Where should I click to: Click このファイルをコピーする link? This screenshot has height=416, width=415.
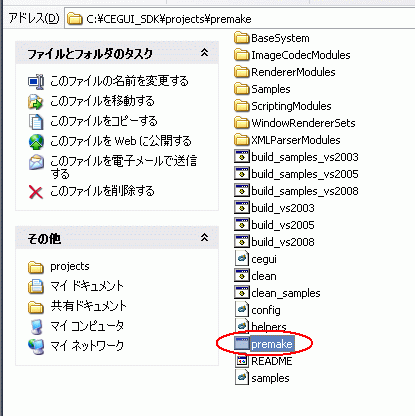pos(104,121)
